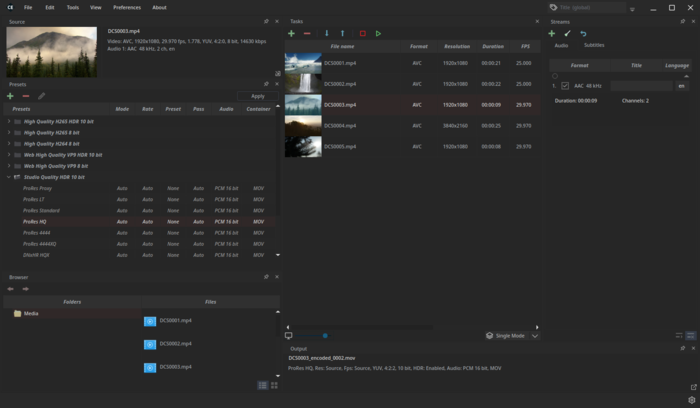Expand the High Quality H265 HDR 10 bit group
700x408 pixels.
point(9,122)
